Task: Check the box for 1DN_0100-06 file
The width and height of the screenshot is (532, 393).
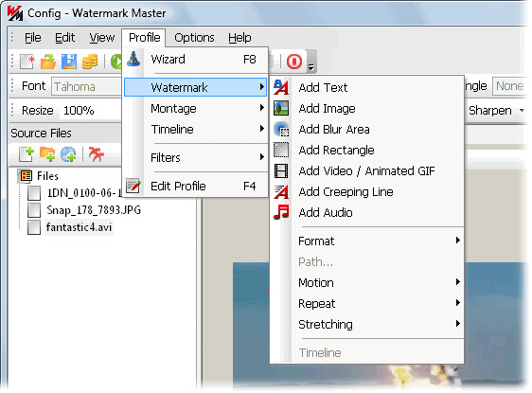Action: [34, 193]
